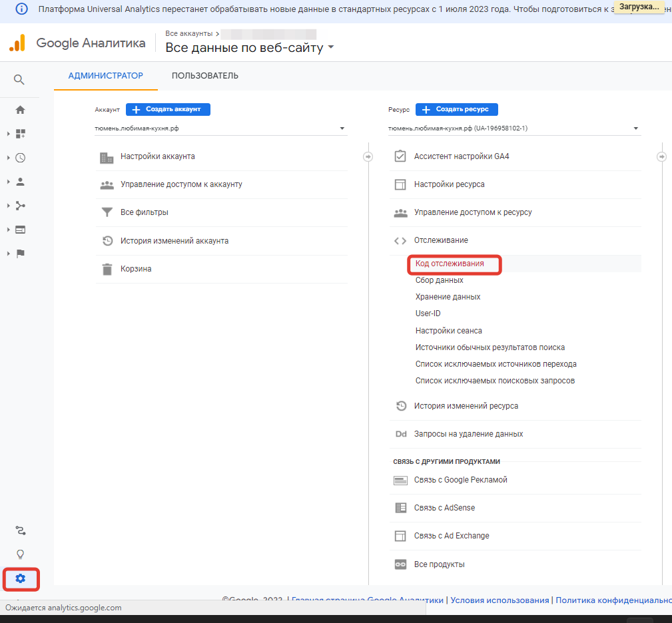The width and height of the screenshot is (672, 623).
Task: Click the Политика конфиденциальности footer link
Action: point(613,600)
